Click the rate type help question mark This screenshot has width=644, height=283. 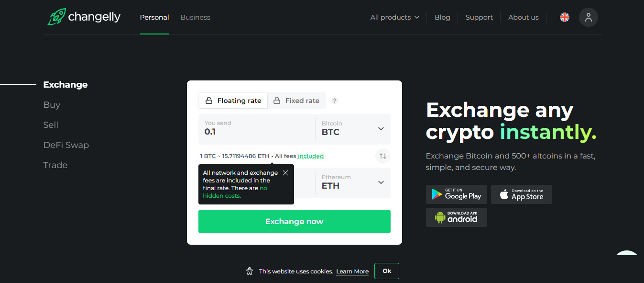tap(335, 101)
